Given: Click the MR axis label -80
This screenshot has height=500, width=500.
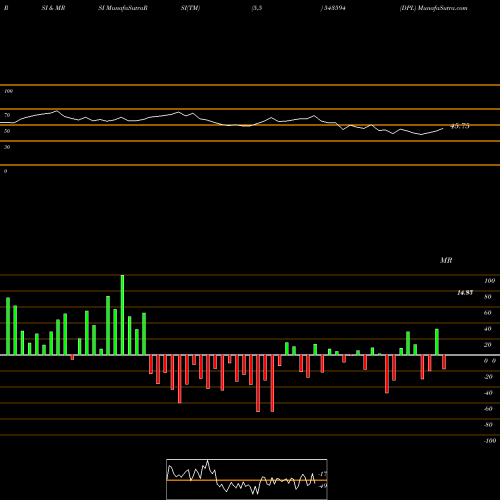Looking at the screenshot, I should [488, 425].
